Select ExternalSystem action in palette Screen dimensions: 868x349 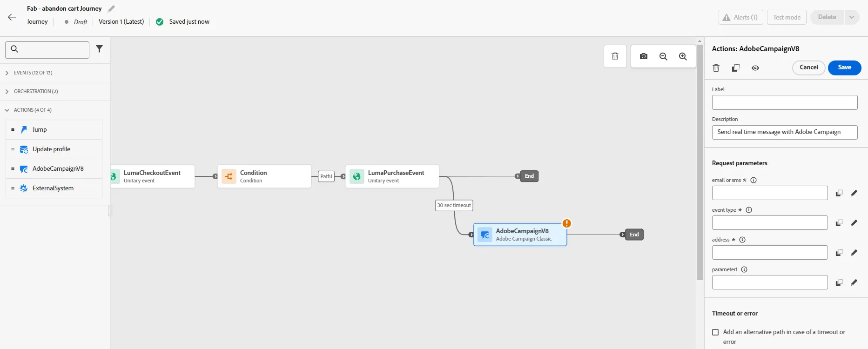[54, 188]
